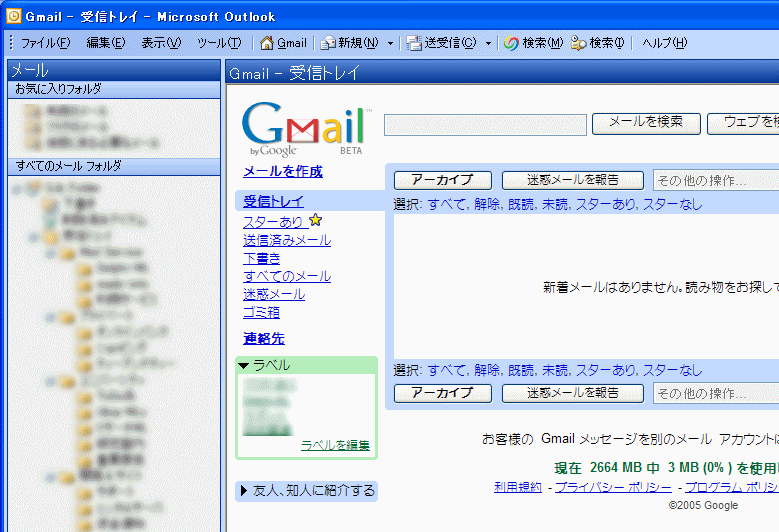Open the ファイル(F) menu
779x532 pixels.
(x=45, y=43)
